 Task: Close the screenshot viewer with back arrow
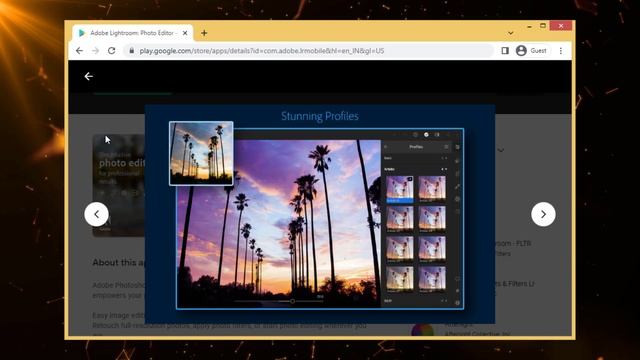click(89, 76)
